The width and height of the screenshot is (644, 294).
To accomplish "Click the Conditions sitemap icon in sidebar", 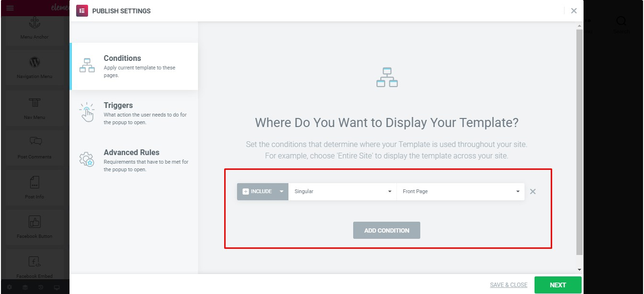I will (87, 66).
